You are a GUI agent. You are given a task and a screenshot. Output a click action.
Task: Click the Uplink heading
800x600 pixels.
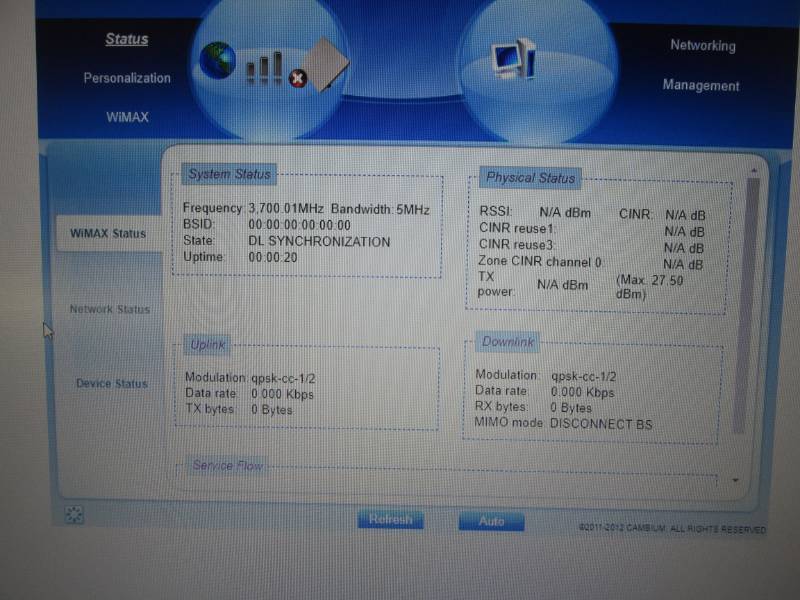[208, 345]
